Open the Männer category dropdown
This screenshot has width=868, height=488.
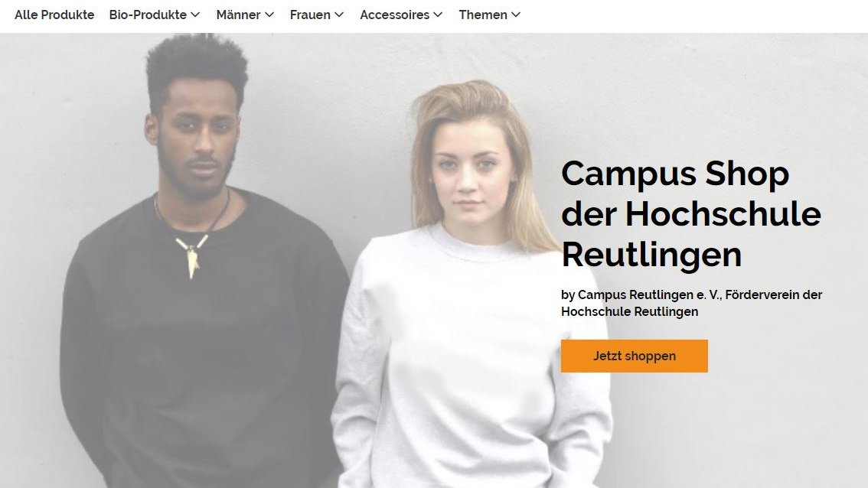click(x=245, y=15)
